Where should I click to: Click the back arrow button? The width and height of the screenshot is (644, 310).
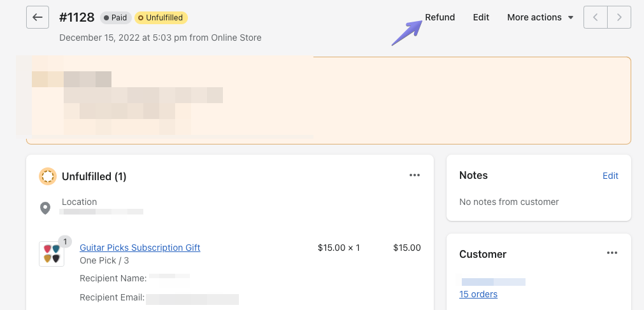(x=38, y=17)
